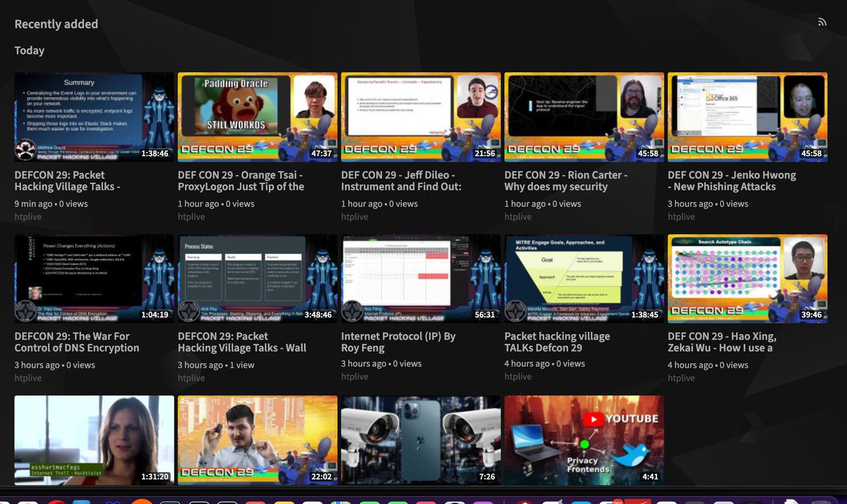Visit htplive channel under the 9 min ago video
Screen dimensions: 847x504
28,217
